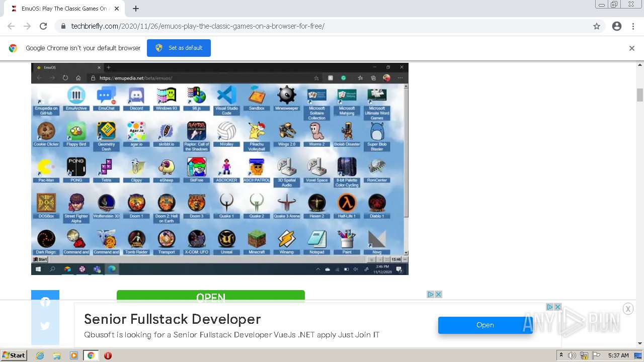Open the Chrome profile avatar menu
Image resolution: width=644 pixels, height=362 pixels.
point(617,26)
